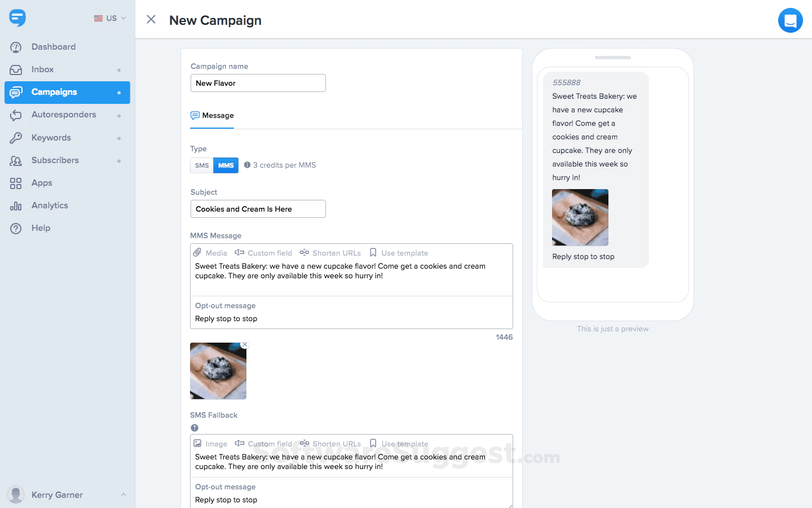Open Autoresponders icon in sidebar
This screenshot has height=508, width=812.
[x=16, y=115]
